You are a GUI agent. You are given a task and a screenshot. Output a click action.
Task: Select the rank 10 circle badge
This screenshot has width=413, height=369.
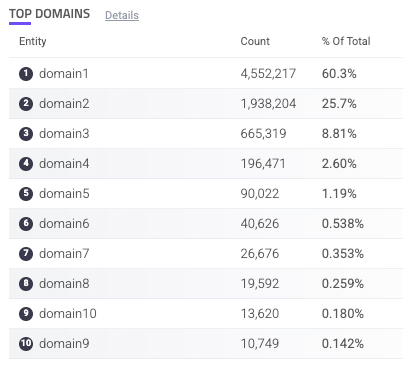tap(26, 344)
